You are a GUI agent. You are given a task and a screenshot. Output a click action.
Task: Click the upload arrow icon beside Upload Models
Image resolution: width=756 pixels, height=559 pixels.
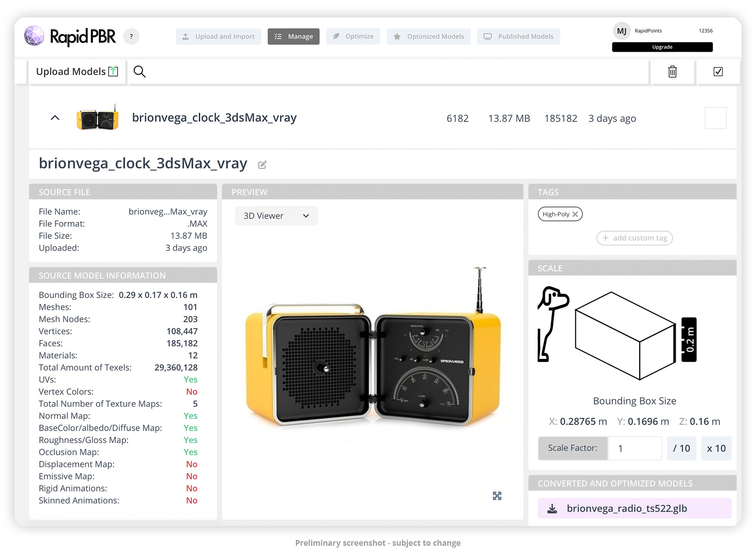113,71
